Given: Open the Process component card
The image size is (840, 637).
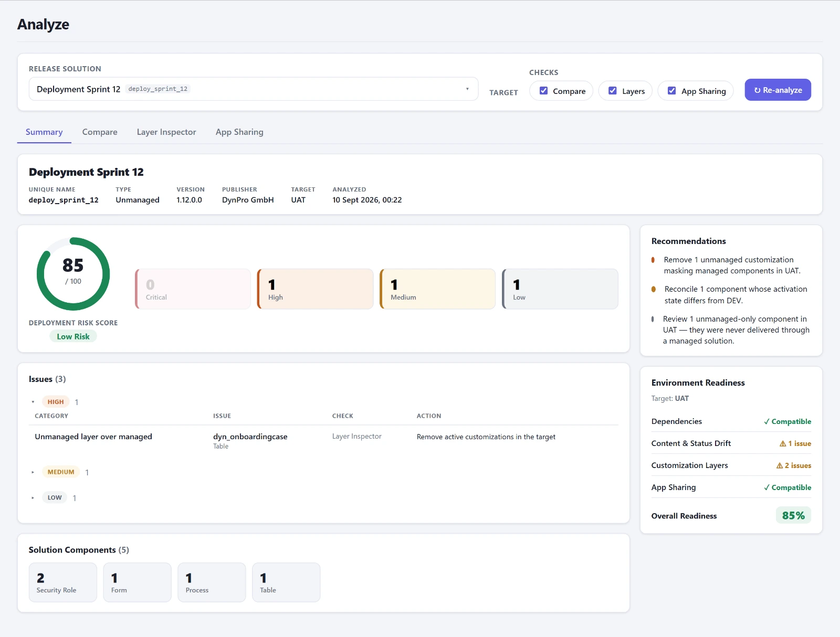Looking at the screenshot, I should click(212, 582).
